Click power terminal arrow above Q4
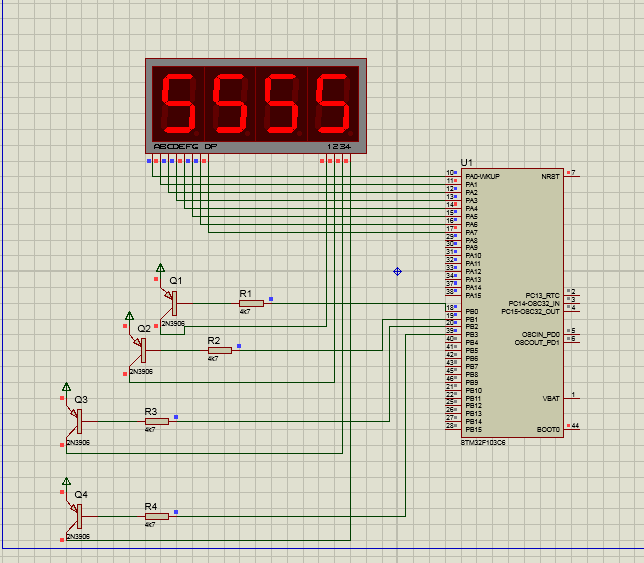Screen dimensions: 644x563 pos(66,482)
